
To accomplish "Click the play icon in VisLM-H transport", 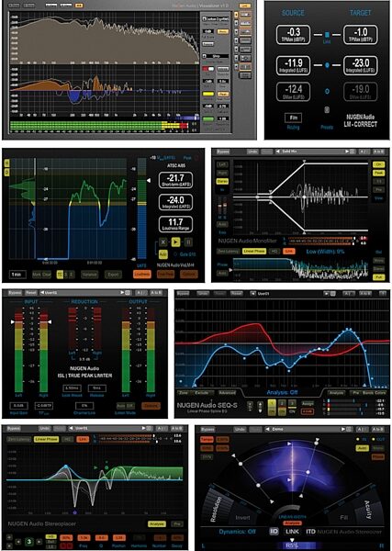I will 175,242.
